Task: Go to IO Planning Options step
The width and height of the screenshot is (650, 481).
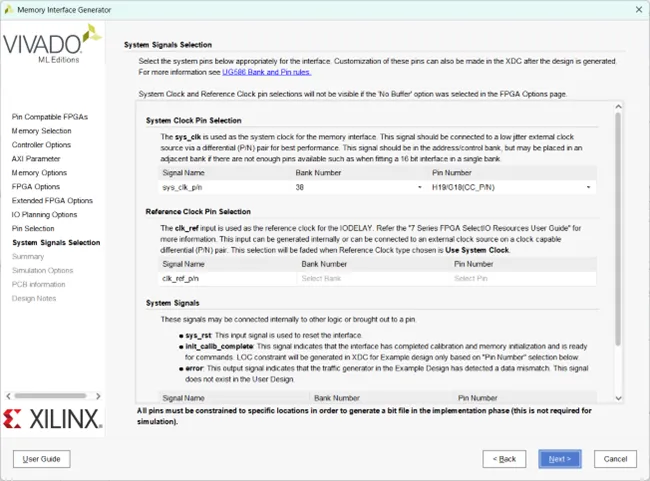Action: (x=44, y=215)
